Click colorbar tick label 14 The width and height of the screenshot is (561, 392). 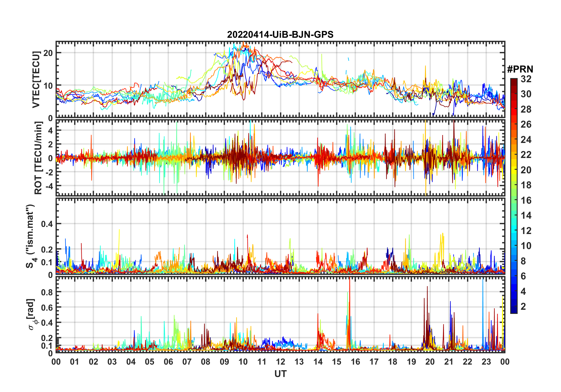coord(526,215)
